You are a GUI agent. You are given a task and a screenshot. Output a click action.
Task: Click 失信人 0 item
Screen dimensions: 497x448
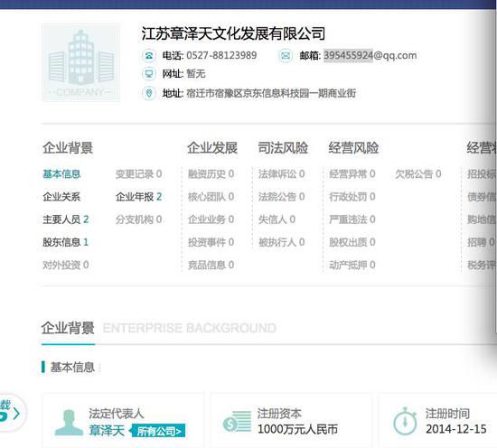pyautogui.click(x=277, y=219)
